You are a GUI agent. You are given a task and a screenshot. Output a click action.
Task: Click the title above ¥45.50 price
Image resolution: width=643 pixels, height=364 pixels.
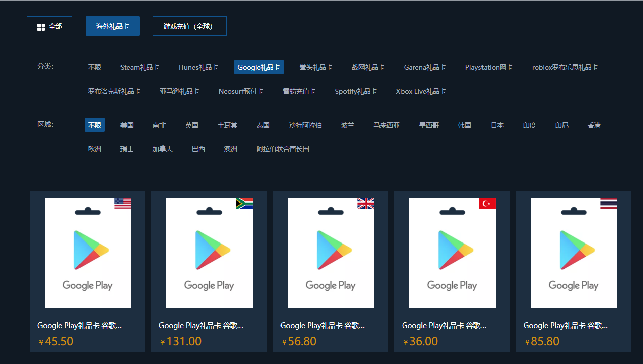(79, 326)
